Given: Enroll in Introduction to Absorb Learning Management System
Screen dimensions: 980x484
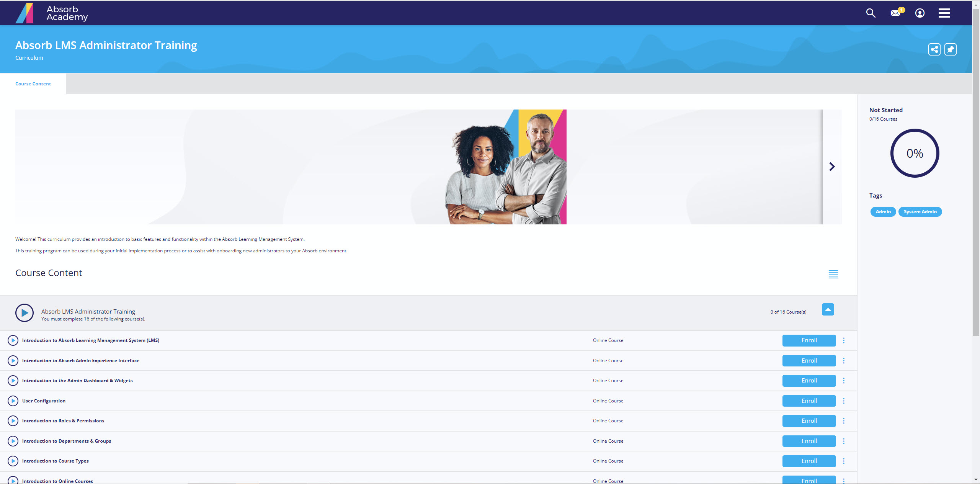Looking at the screenshot, I should click(809, 340).
